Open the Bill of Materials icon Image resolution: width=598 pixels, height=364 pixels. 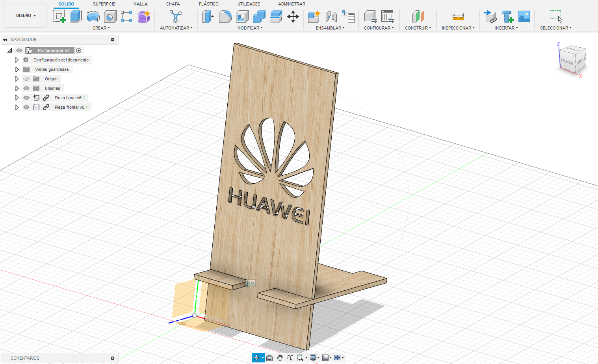pyautogui.click(x=348, y=17)
